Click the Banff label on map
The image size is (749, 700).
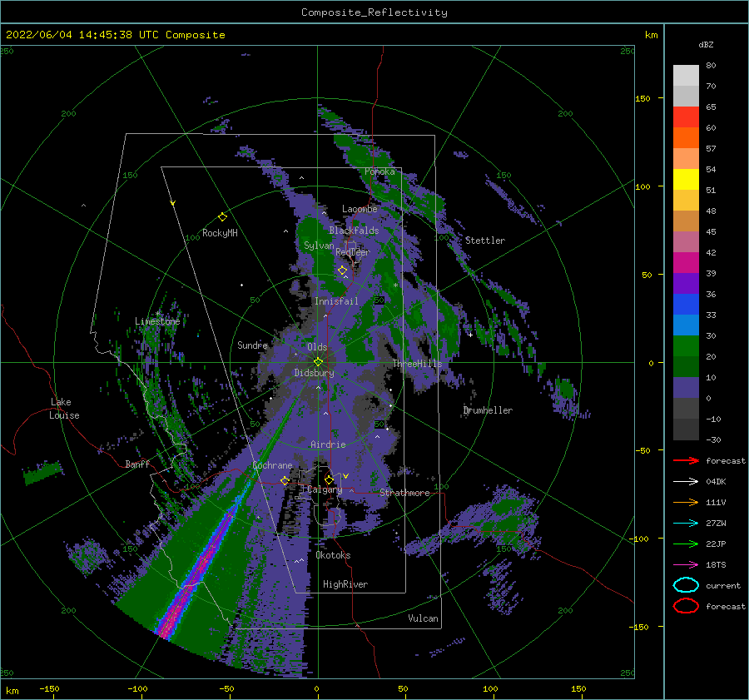tap(137, 464)
